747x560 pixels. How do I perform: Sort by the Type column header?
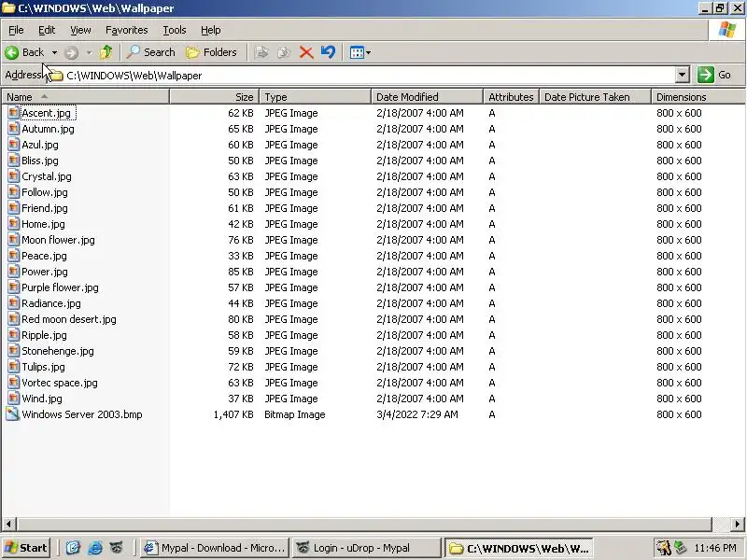tap(315, 97)
